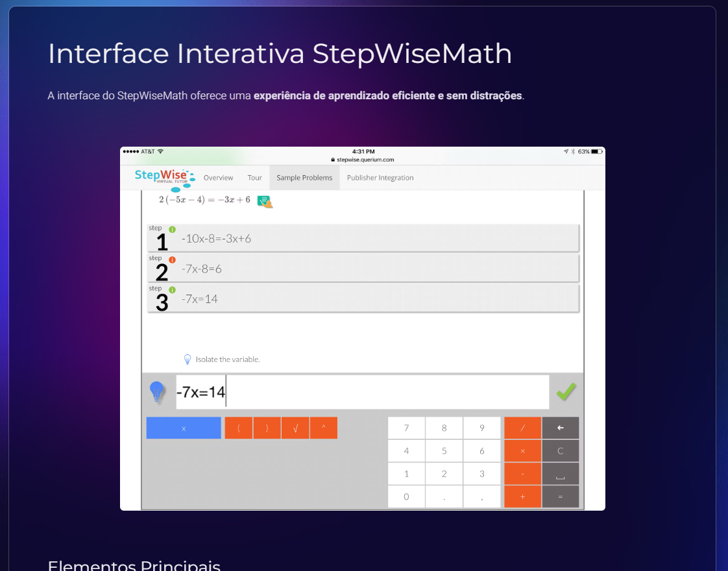Click the close parenthesis key

[x=267, y=428]
